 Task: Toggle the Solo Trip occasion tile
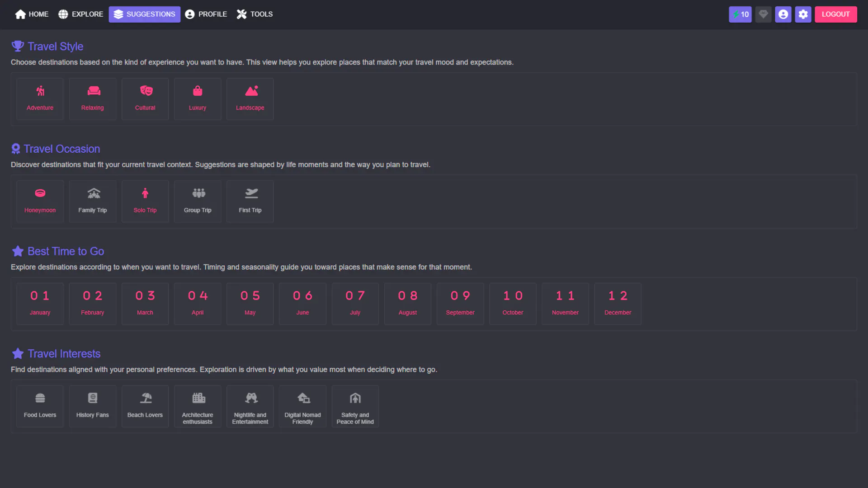click(145, 202)
